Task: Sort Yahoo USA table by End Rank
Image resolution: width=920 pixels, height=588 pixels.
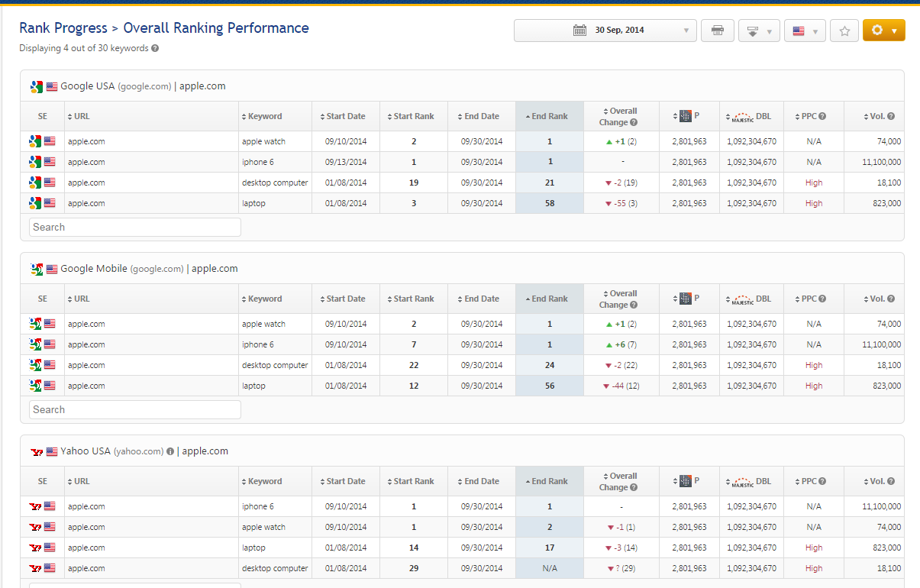Action: [x=549, y=482]
